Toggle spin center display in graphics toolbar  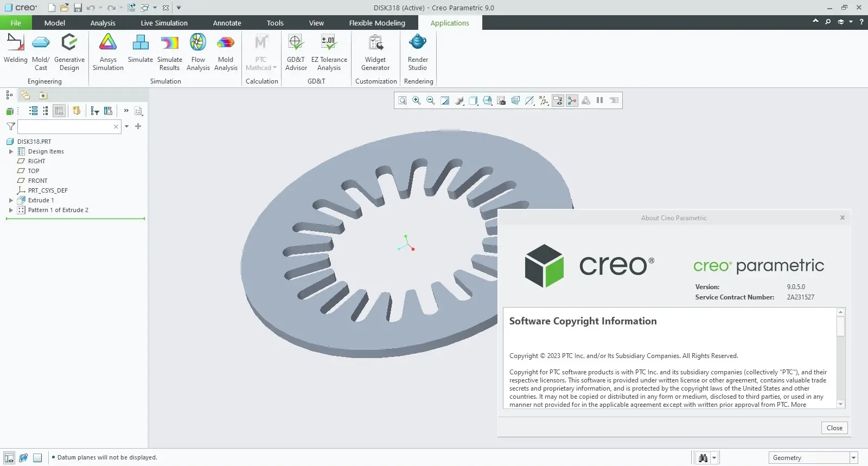tap(572, 100)
